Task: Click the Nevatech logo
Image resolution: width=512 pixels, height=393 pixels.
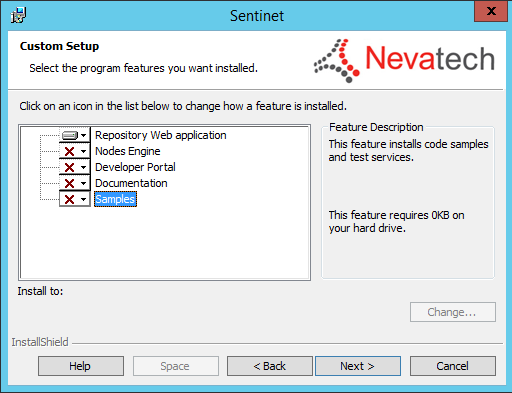Action: (x=404, y=60)
